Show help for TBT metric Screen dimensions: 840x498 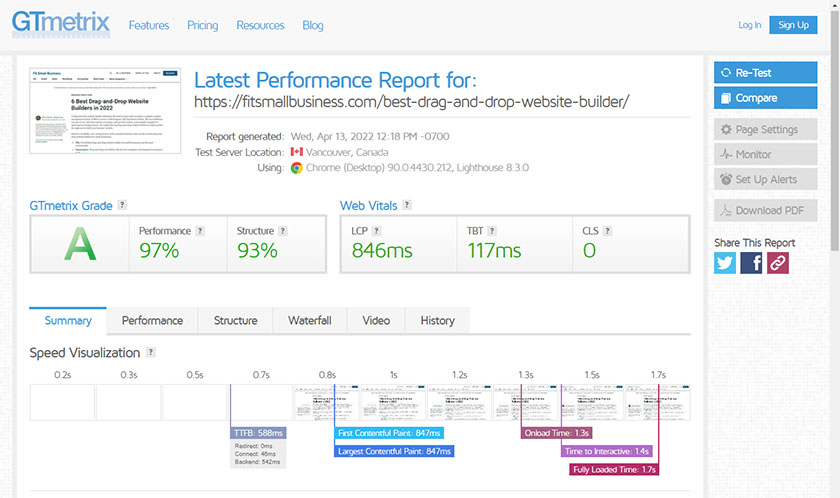coord(492,231)
